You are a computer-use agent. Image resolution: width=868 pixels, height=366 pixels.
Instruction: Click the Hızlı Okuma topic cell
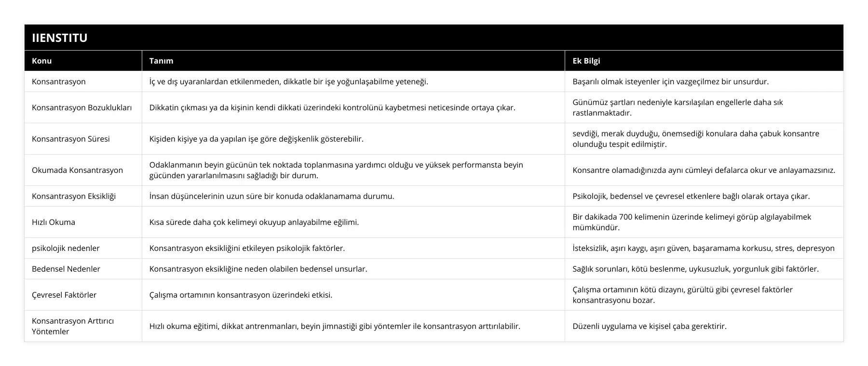click(x=54, y=222)
